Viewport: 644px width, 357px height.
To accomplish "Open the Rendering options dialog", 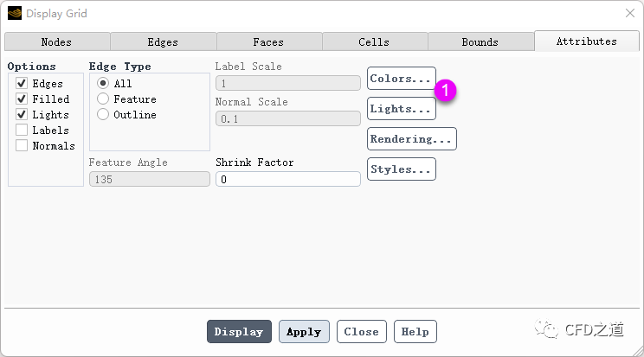I will (x=411, y=139).
